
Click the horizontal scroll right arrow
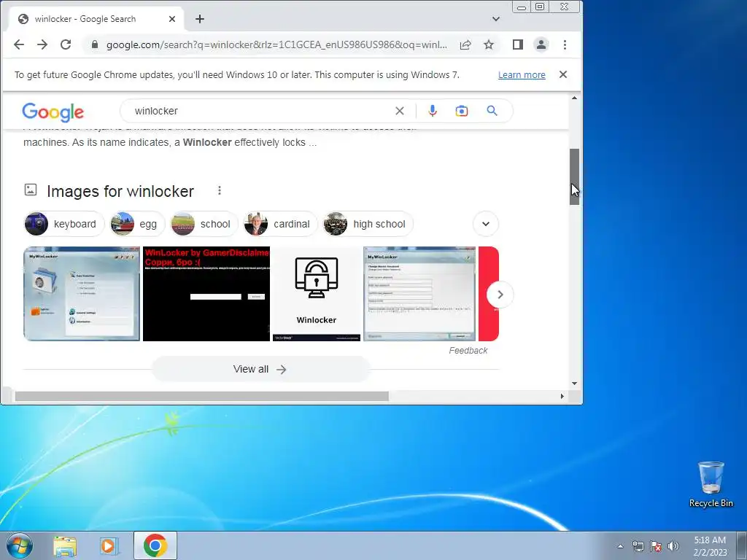[x=562, y=396]
